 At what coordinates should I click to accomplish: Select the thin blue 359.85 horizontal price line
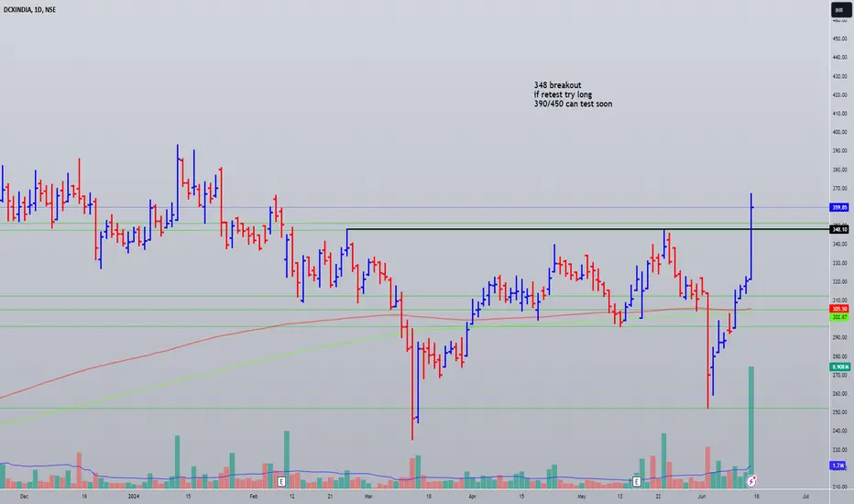[414, 207]
